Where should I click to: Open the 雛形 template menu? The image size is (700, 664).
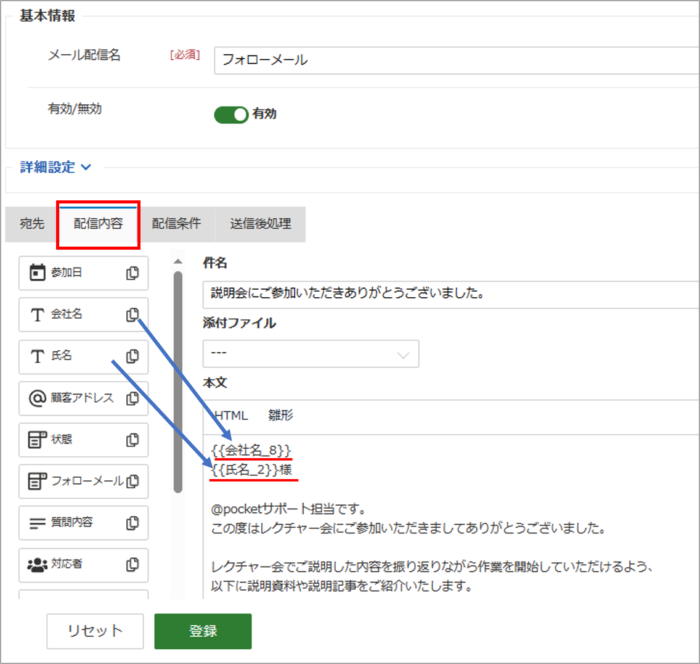coord(280,415)
